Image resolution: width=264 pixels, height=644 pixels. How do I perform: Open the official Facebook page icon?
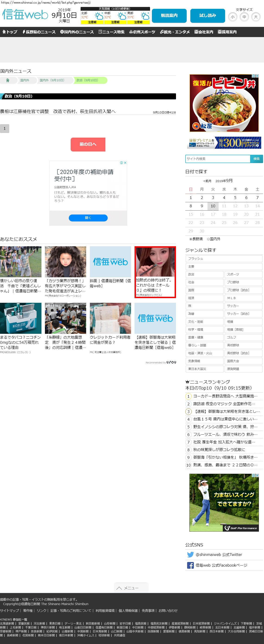pos(190,565)
